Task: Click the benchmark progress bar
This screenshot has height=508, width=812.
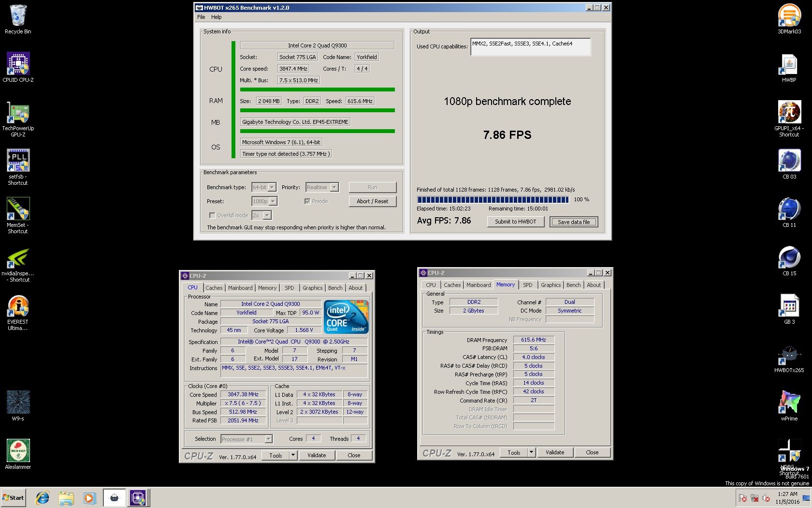Action: [x=493, y=199]
